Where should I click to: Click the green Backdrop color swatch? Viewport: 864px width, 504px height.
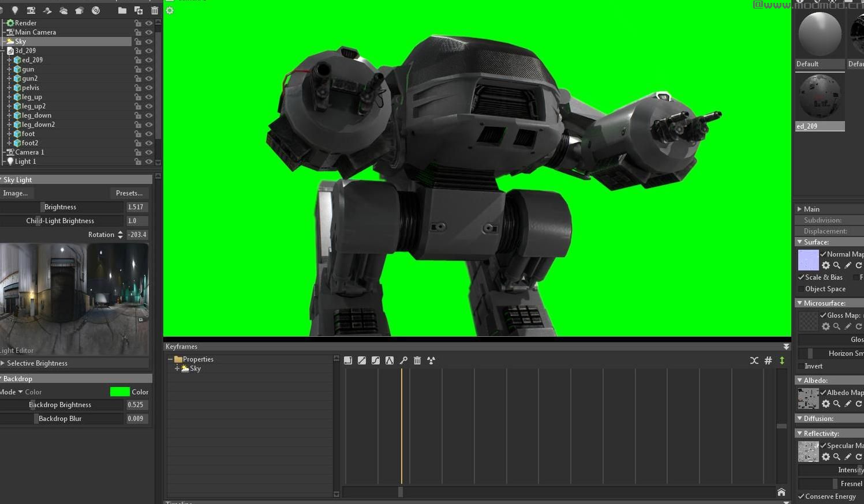pyautogui.click(x=119, y=392)
